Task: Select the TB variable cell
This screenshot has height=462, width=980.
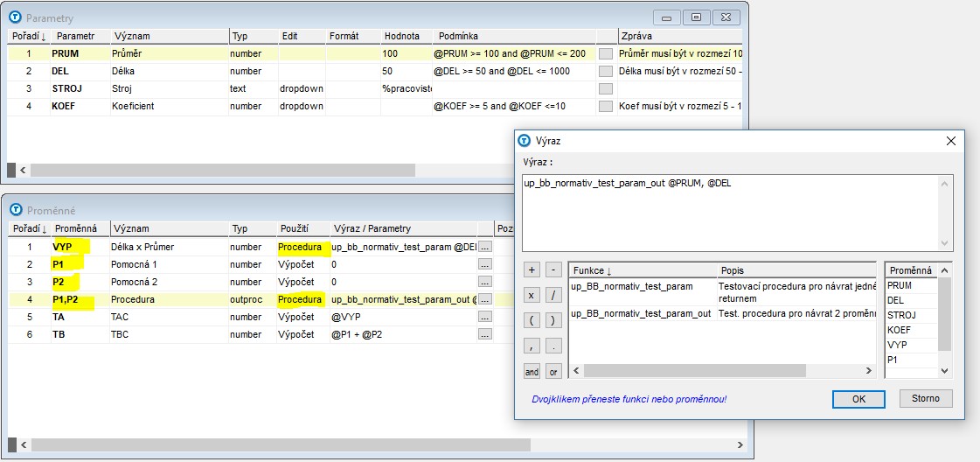Action: (80, 334)
